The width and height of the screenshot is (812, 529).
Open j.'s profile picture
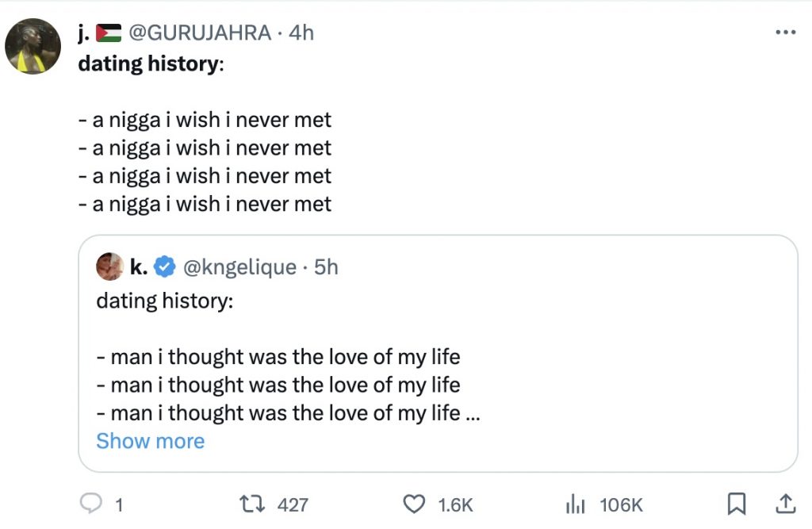coord(33,46)
